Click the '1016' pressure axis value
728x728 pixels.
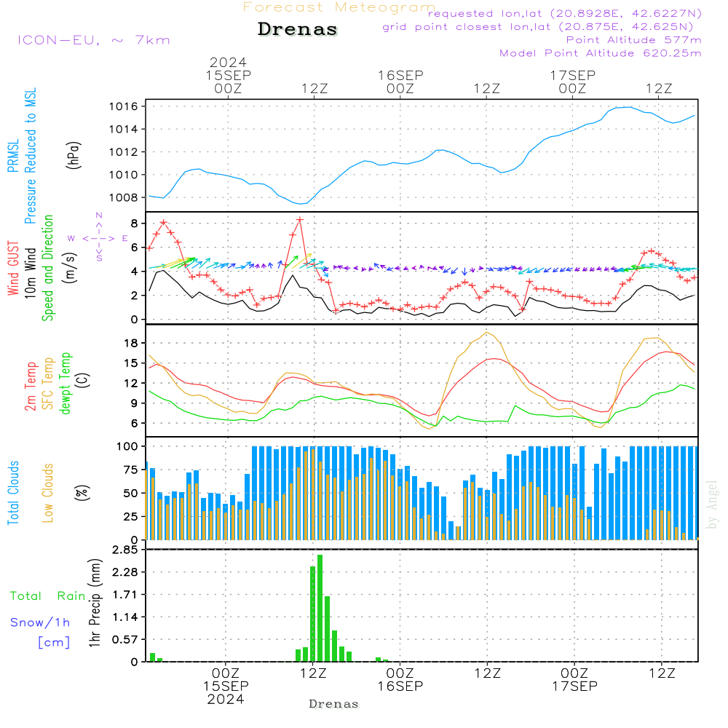coord(124,107)
